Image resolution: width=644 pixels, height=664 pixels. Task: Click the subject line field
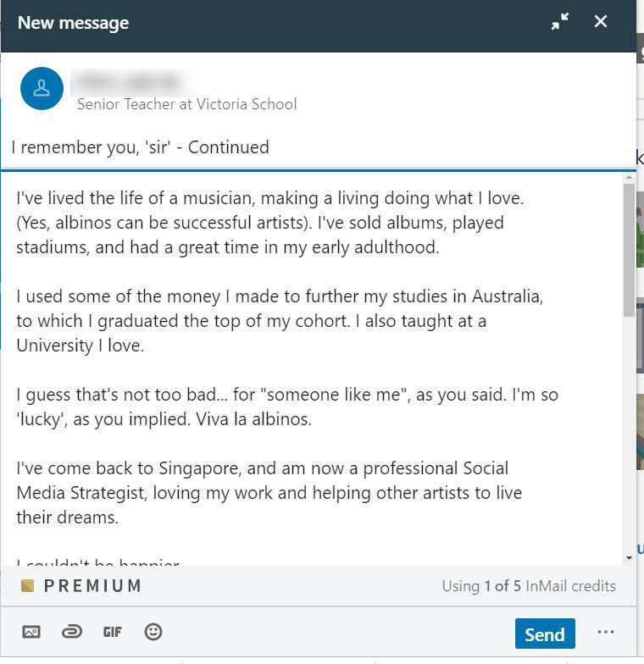pyautogui.click(x=318, y=147)
